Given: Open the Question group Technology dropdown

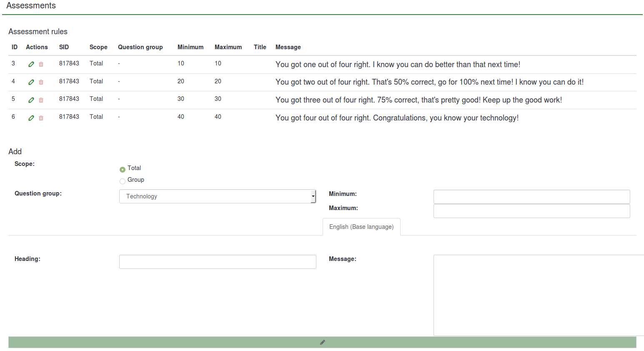Looking at the screenshot, I should click(217, 196).
